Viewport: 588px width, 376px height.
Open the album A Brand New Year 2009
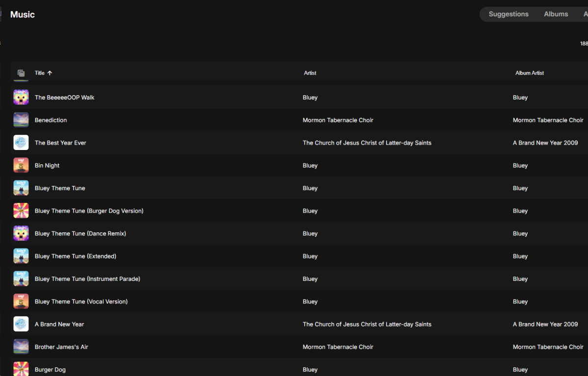545,143
